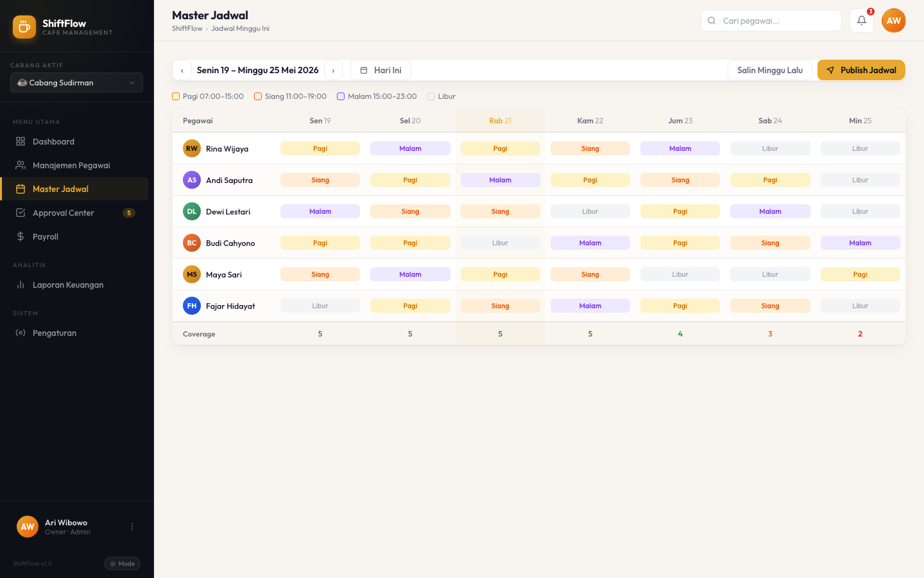Click Maya Sari's Sunday Pagi shift

(x=860, y=274)
